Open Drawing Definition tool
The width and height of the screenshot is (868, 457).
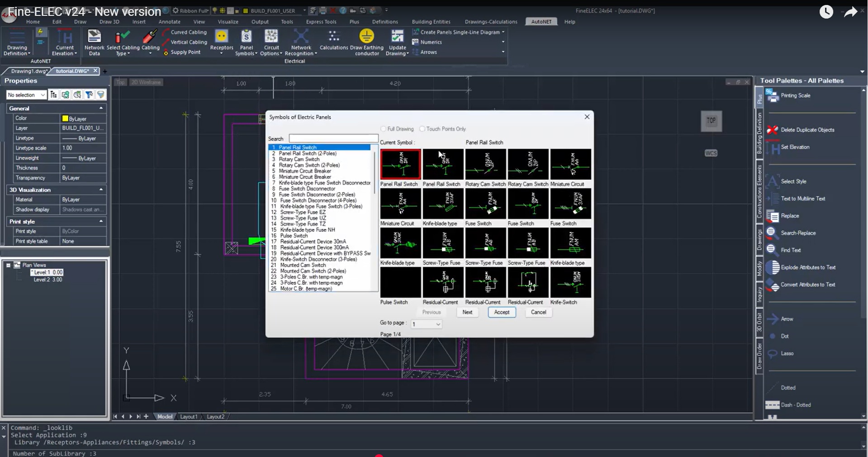17,42
